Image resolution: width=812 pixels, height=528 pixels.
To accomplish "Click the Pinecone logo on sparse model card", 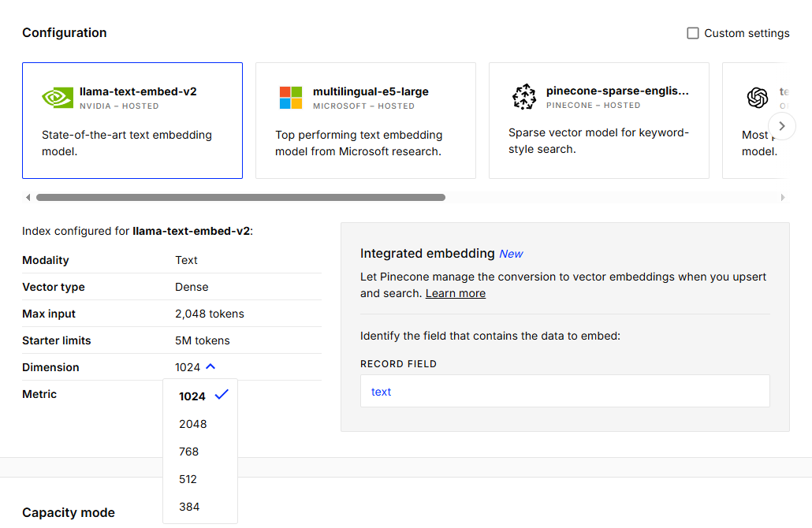I will pyautogui.click(x=524, y=97).
